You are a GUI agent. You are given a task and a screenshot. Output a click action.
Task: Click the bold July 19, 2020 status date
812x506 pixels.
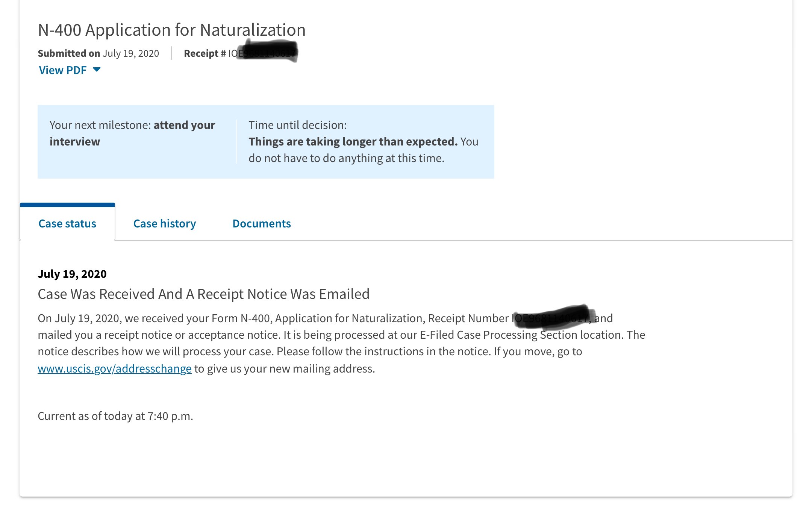[72, 274]
